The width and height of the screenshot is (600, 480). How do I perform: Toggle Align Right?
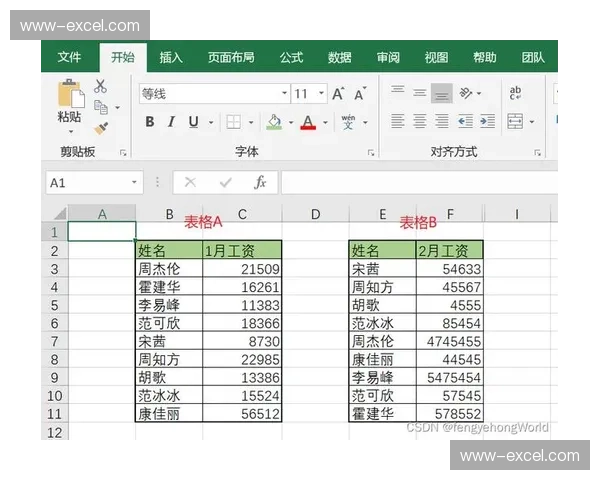[442, 121]
